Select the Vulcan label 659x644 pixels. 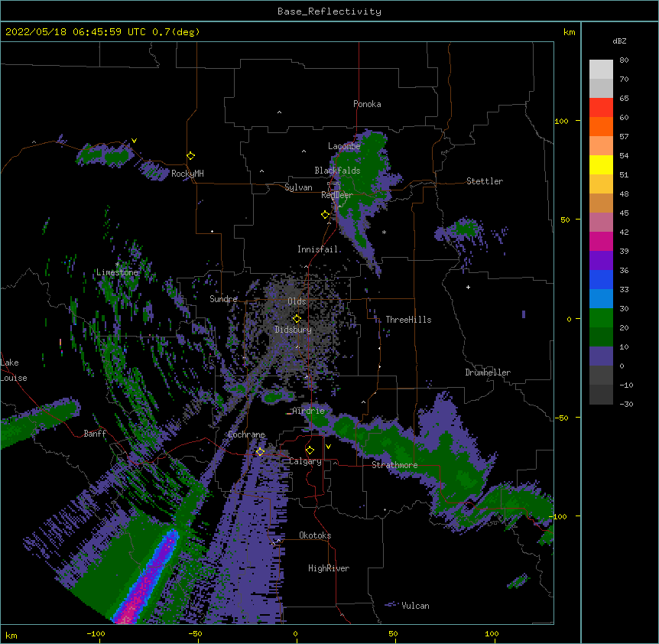pos(415,606)
